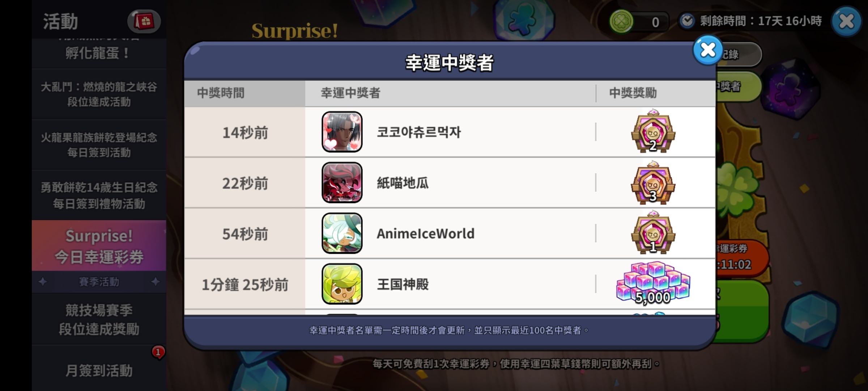Viewport: 868px width, 391px height.
Task: Open 月簽到活動 with notification badge
Action: 99,370
